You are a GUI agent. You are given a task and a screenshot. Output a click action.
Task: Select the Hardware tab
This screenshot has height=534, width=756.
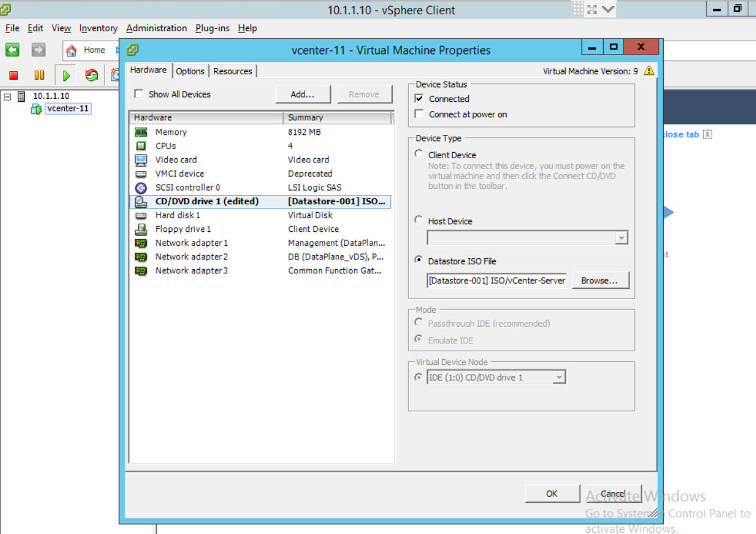pyautogui.click(x=148, y=70)
